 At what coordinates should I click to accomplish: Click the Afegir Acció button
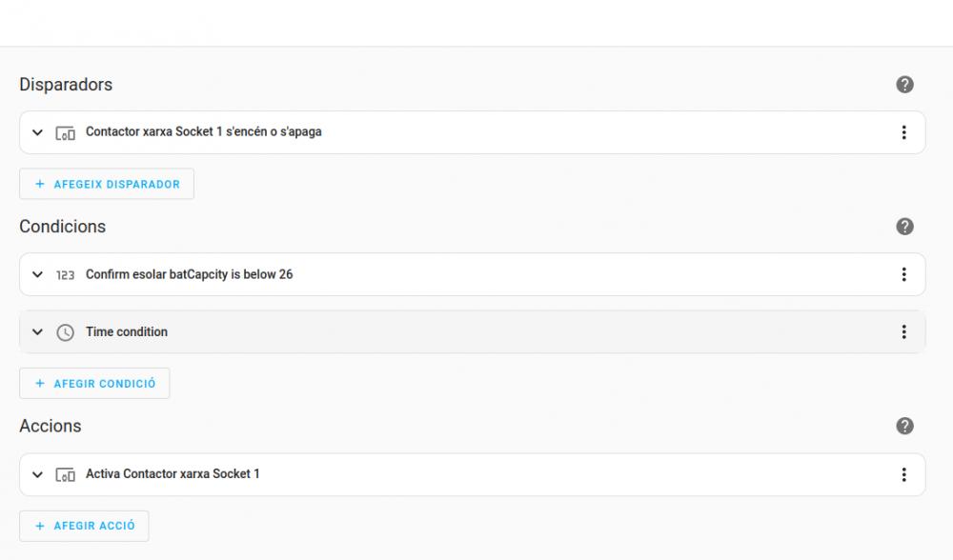[85, 526]
